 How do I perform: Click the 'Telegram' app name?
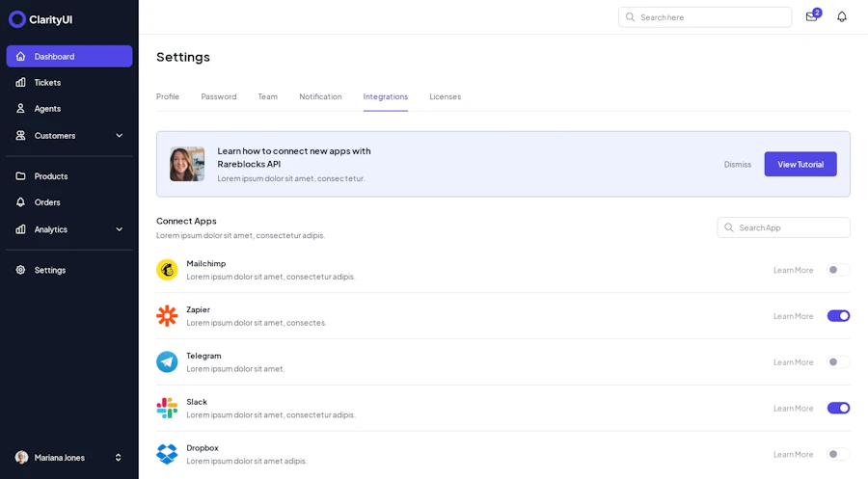203,355
